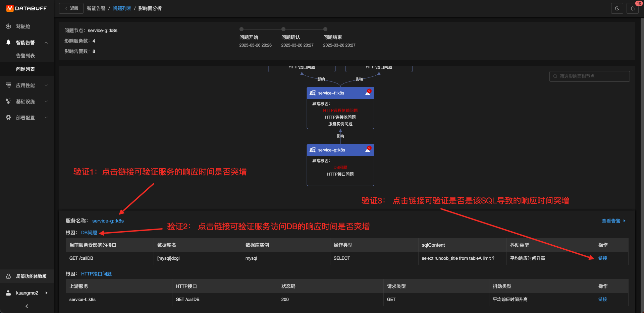Click the mysql 数据库实例 cell
Viewport: 644px width, 313px height.
point(286,258)
